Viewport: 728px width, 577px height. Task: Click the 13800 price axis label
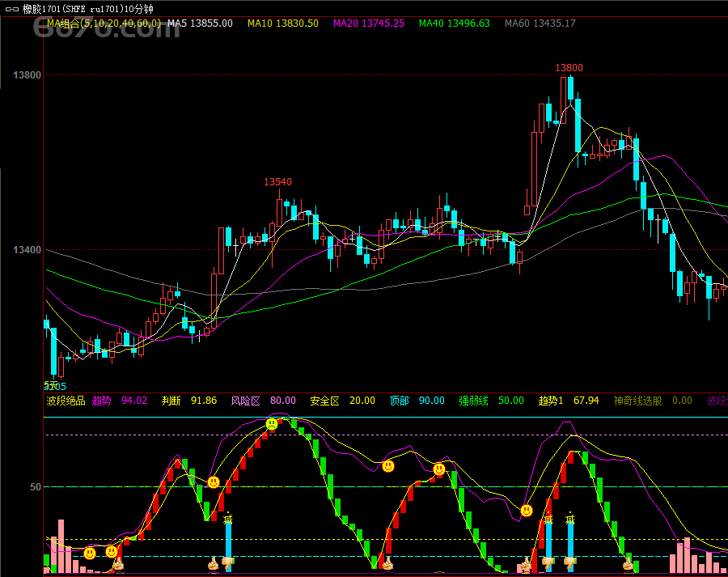[27, 75]
